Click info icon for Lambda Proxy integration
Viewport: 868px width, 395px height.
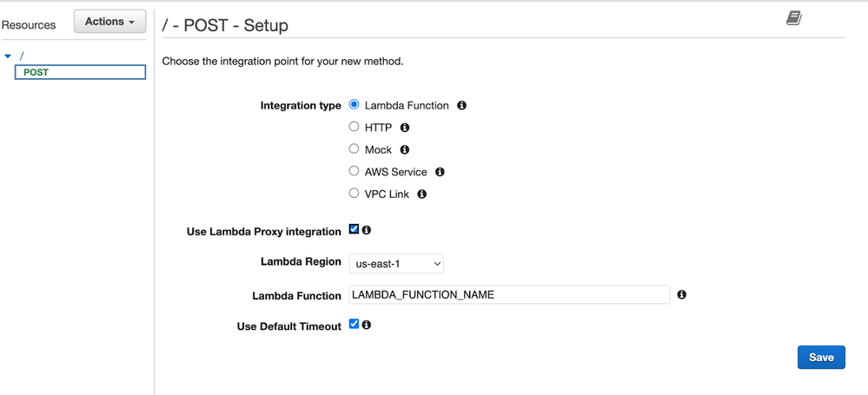(x=367, y=230)
